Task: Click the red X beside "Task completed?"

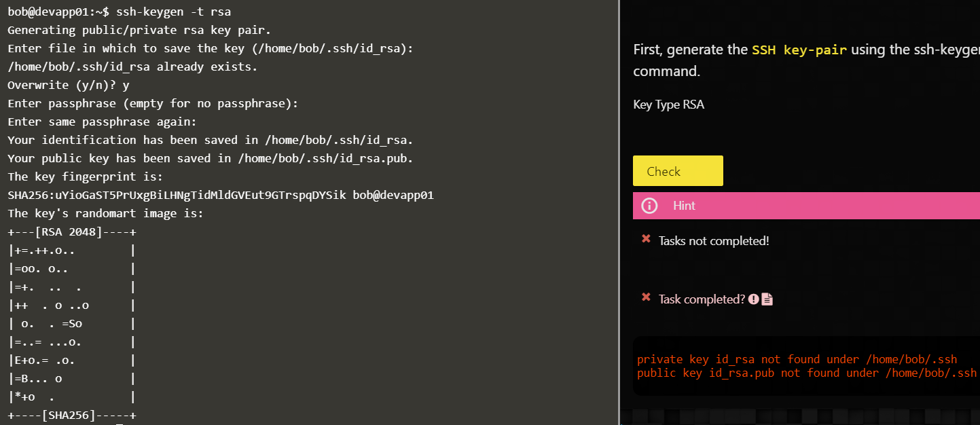Action: (647, 298)
